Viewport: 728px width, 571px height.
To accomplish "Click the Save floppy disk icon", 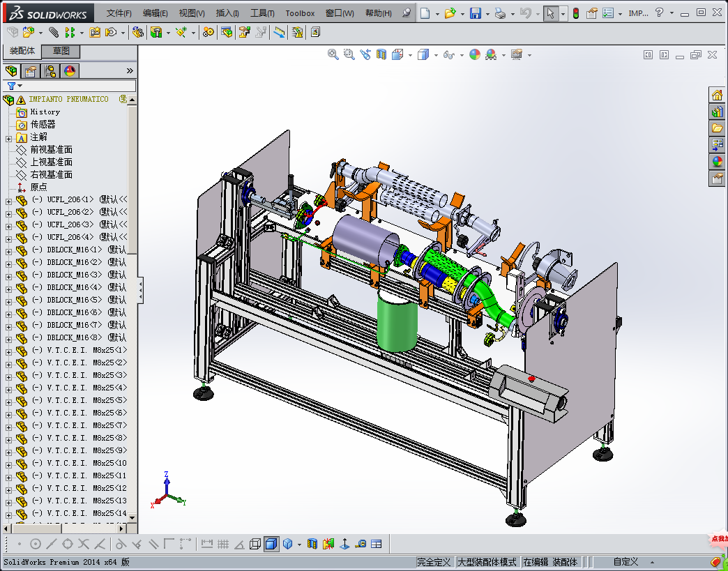I will pyautogui.click(x=476, y=13).
